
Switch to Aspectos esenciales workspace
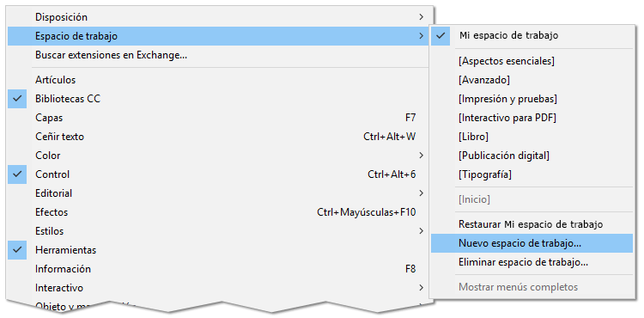tap(532, 61)
